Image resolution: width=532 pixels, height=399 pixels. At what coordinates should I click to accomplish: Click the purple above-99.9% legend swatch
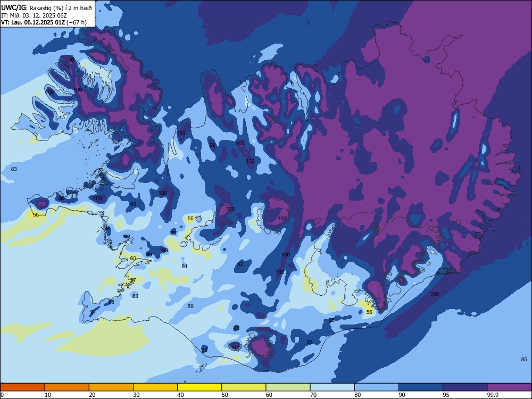509,387
